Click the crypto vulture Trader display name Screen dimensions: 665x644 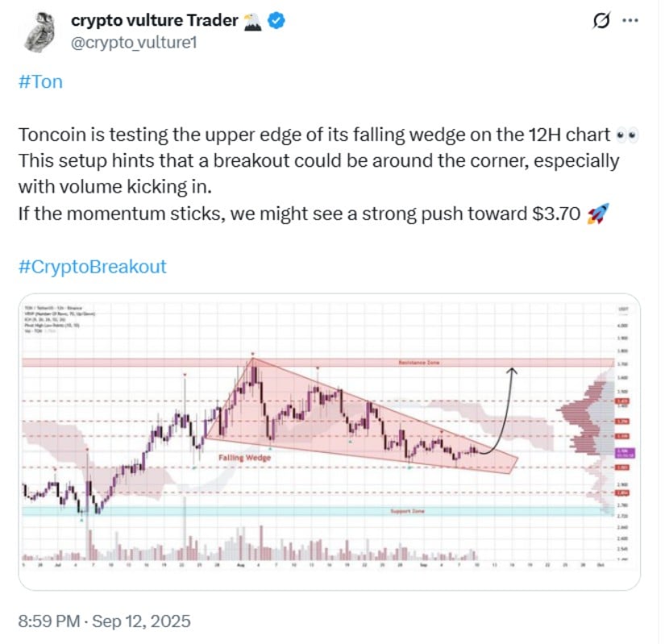(x=155, y=20)
